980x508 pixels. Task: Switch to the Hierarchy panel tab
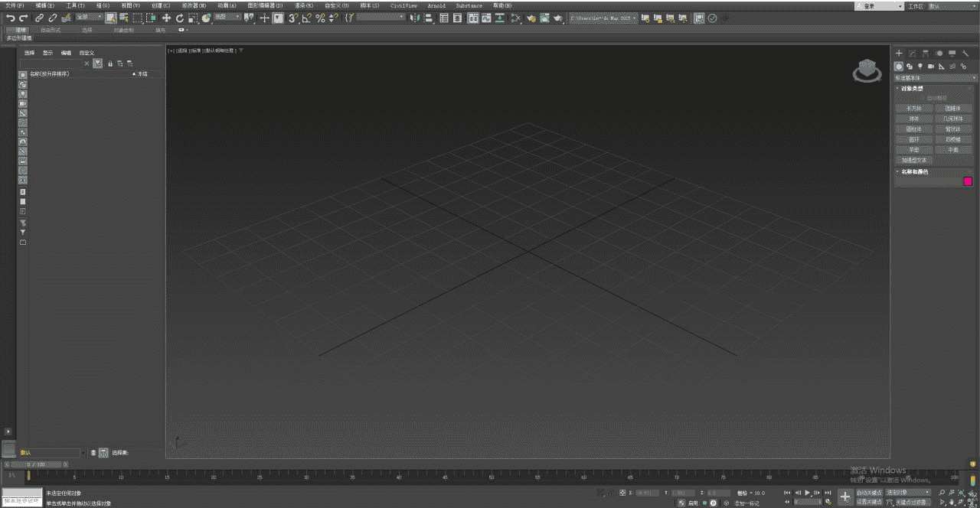(x=926, y=53)
